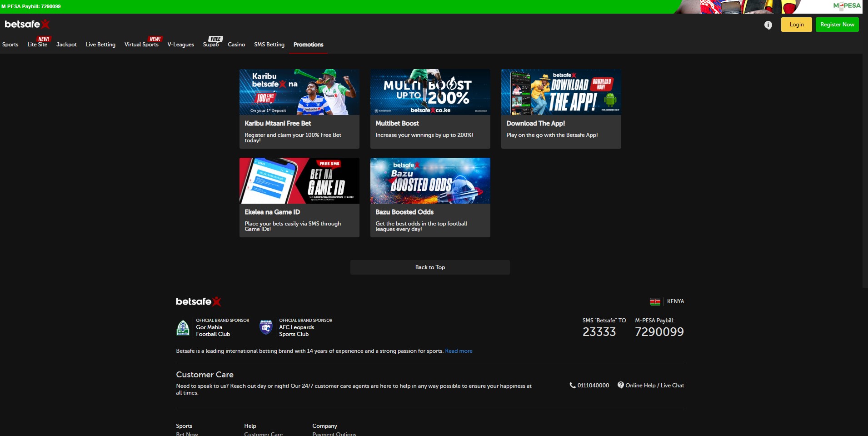This screenshot has height=436, width=868.
Task: Open Virtual Sports in navigation
Action: tap(141, 45)
